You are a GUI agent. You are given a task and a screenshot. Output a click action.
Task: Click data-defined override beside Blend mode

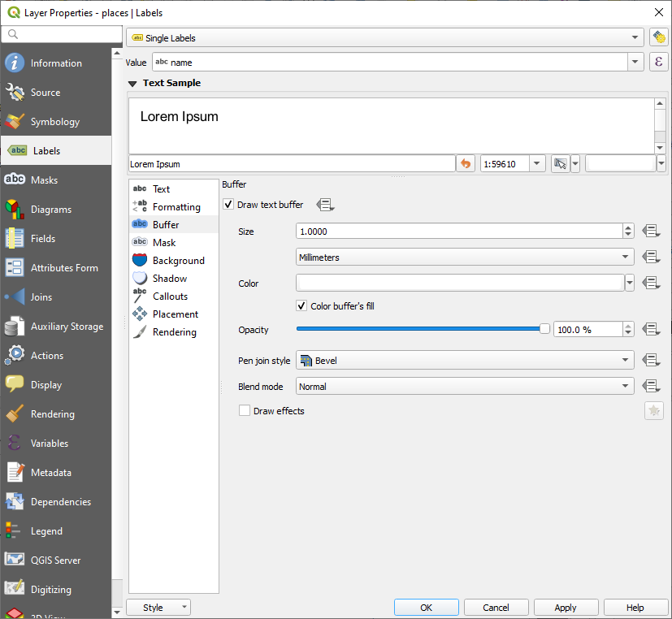pos(650,387)
